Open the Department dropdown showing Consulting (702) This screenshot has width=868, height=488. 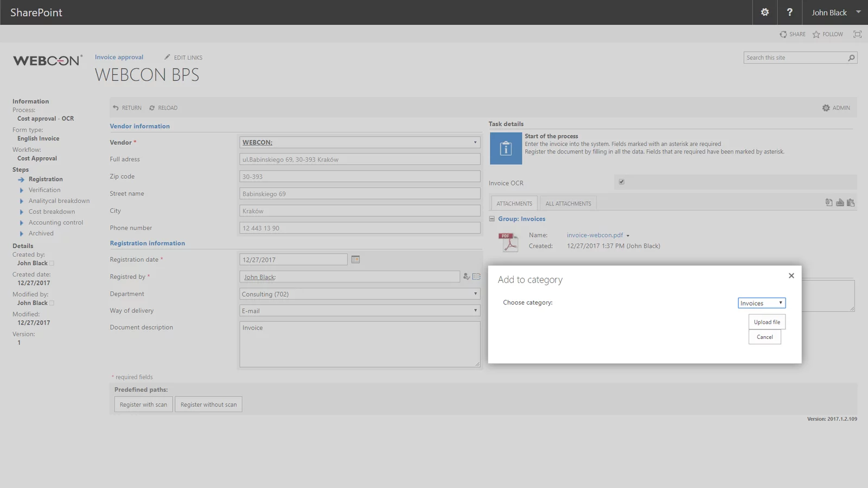360,294
